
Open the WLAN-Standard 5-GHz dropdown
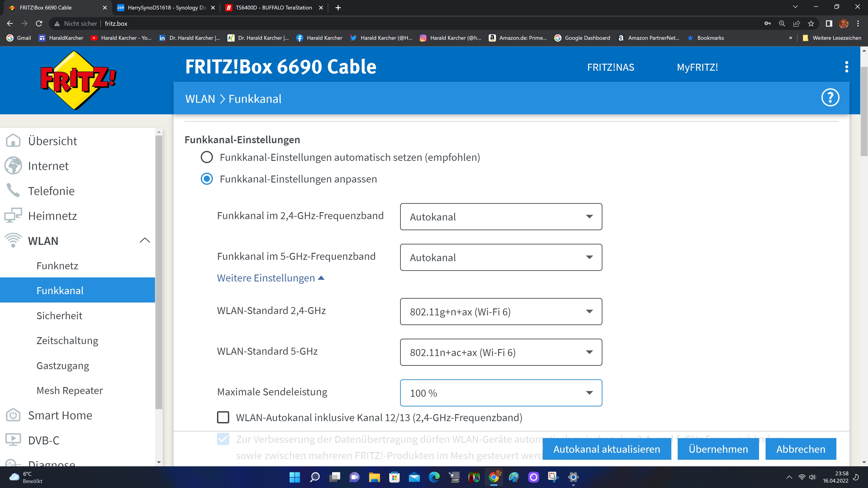click(x=501, y=352)
